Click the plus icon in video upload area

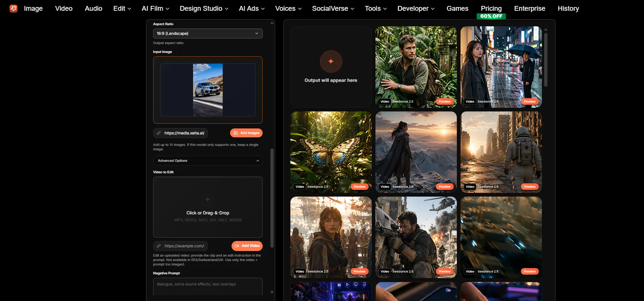(x=208, y=200)
